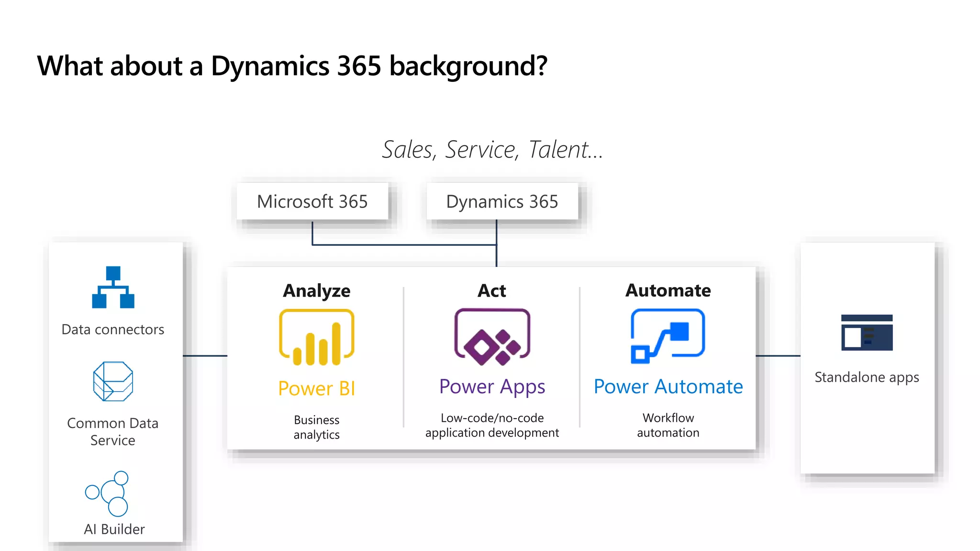Click the Automate column heading

[x=668, y=290]
